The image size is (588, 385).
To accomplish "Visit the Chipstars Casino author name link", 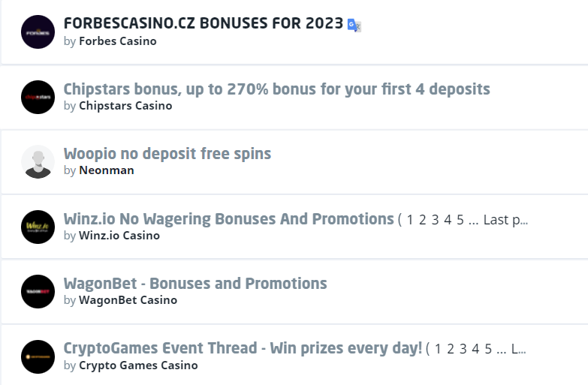I will 125,106.
